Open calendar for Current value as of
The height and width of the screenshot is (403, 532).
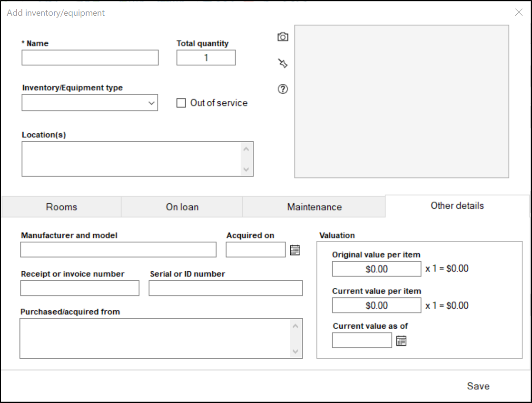click(x=402, y=341)
